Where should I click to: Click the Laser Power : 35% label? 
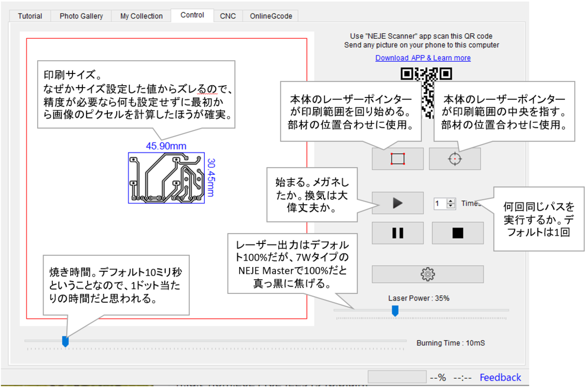[x=419, y=298]
